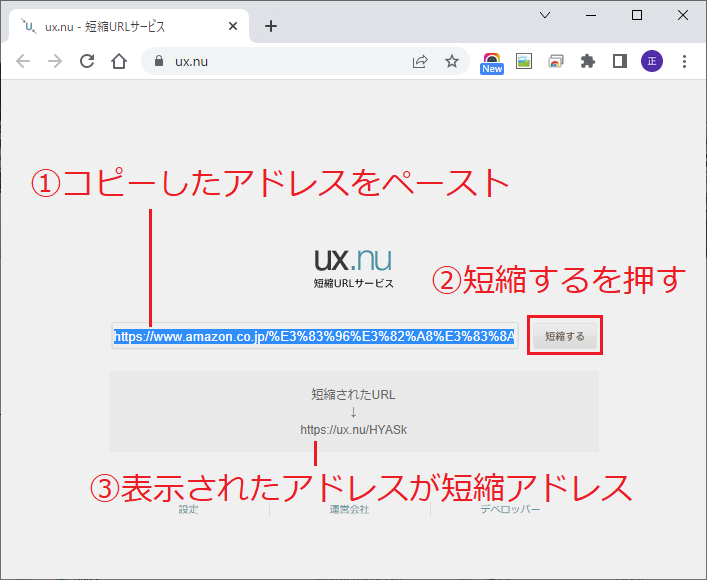The image size is (707, 580).
Task: Open a new browser tab
Action: pyautogui.click(x=271, y=26)
